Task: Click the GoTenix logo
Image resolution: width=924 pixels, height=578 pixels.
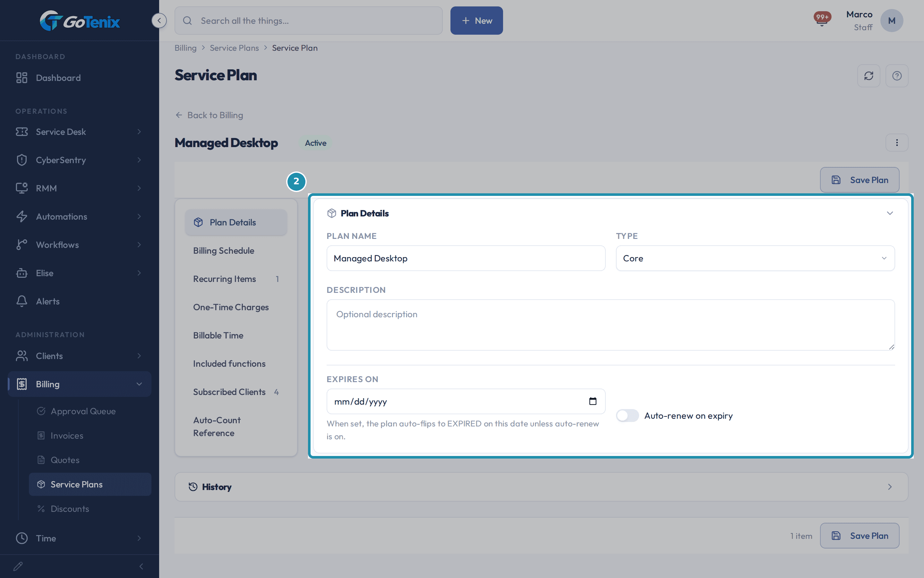Action: point(80,21)
